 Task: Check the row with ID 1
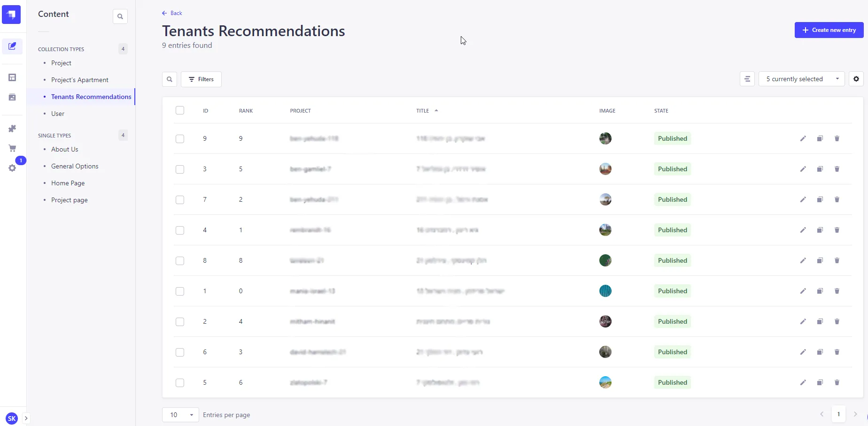point(180,291)
